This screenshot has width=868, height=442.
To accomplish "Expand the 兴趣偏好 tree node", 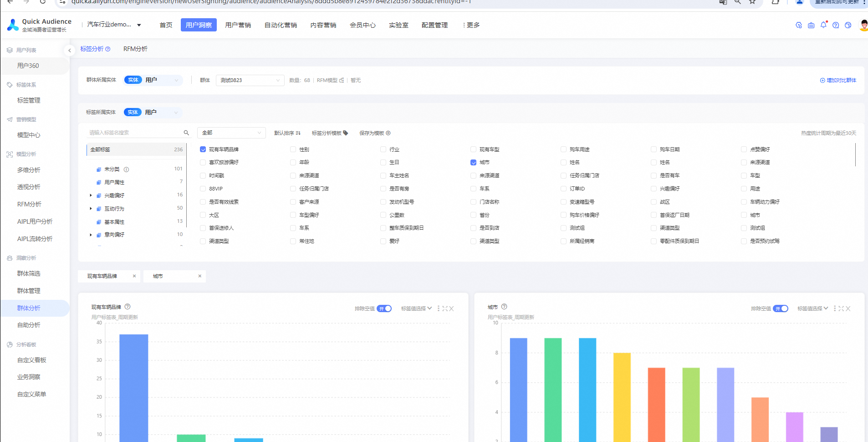I will pos(91,195).
